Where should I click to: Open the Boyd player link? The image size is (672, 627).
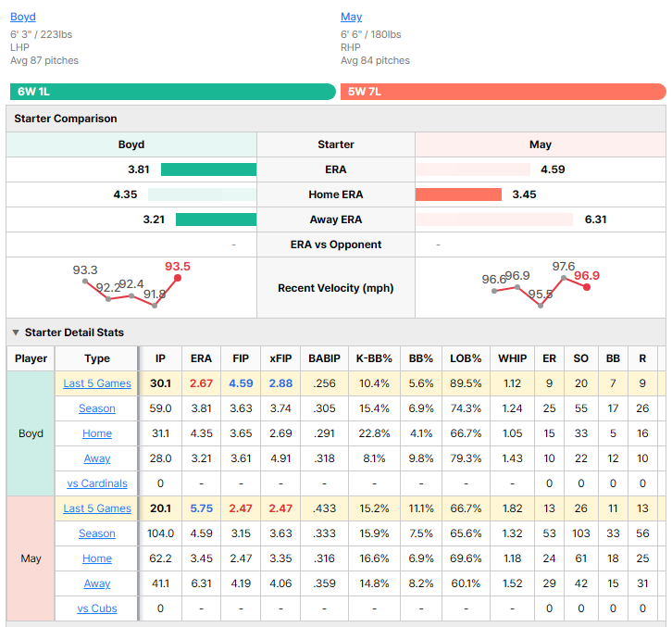coord(23,17)
